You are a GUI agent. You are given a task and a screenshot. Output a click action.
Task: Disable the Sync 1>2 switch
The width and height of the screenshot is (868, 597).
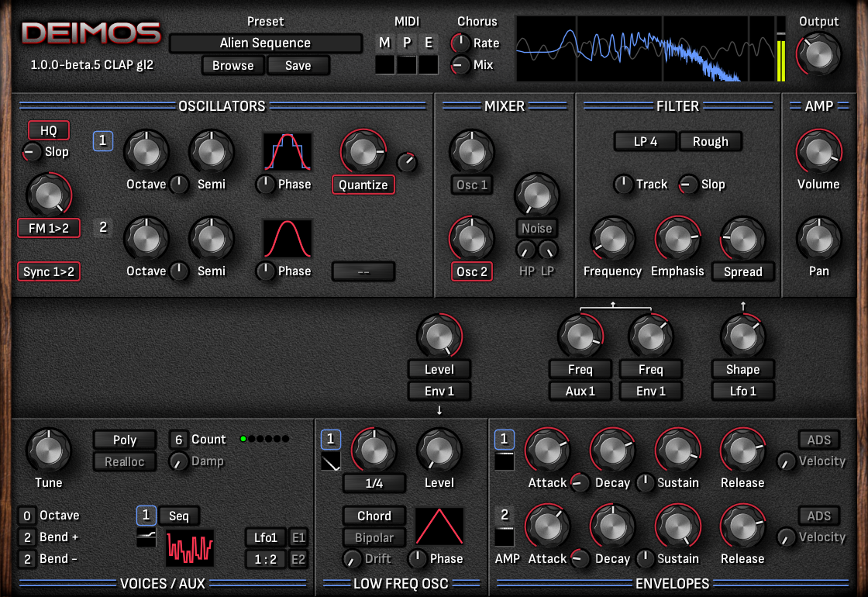tap(49, 271)
